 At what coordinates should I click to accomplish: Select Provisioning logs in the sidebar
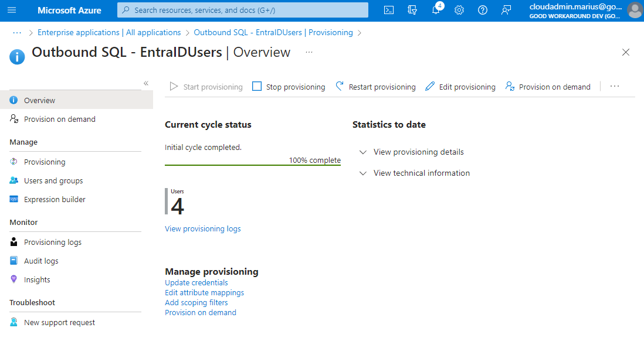tap(53, 242)
